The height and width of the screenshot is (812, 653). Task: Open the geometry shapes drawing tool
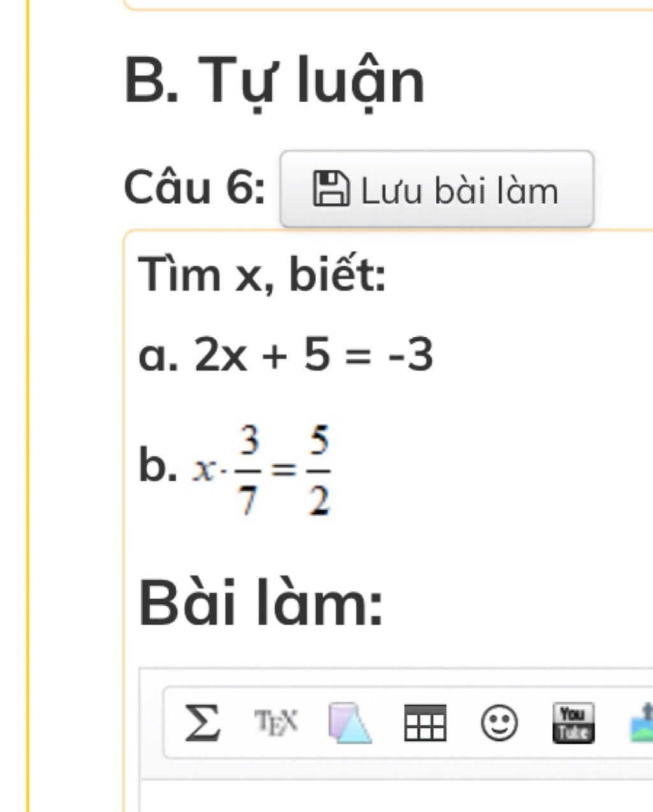coord(349,723)
